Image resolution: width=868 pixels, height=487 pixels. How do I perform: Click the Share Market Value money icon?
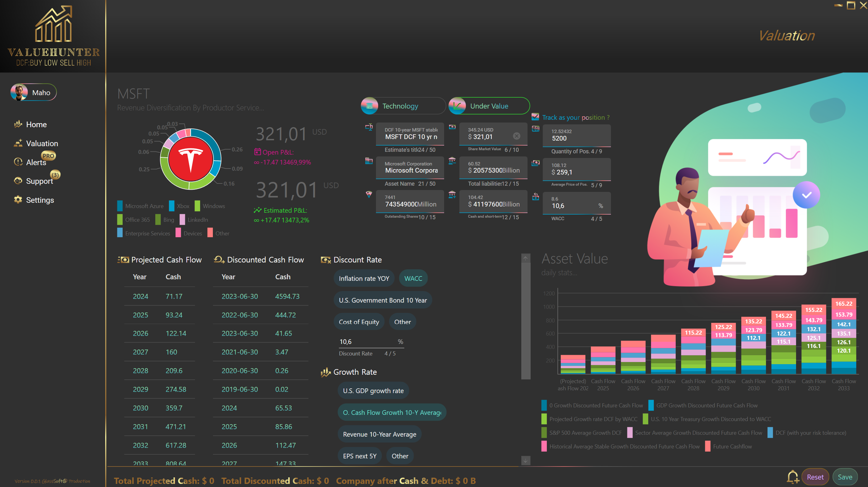pyautogui.click(x=452, y=127)
